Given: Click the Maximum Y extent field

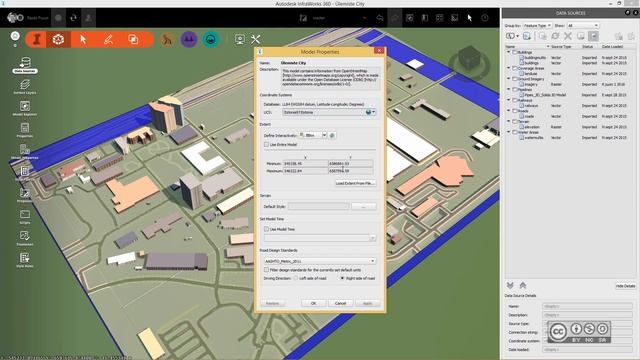Looking at the screenshot, I should [x=351, y=171].
